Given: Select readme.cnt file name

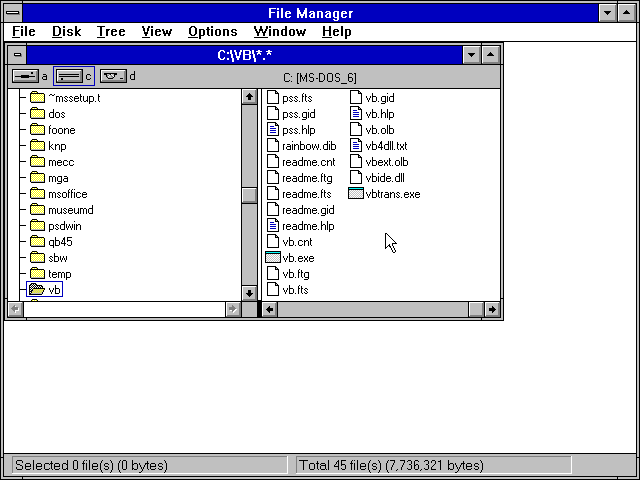Looking at the screenshot, I should (309, 162).
